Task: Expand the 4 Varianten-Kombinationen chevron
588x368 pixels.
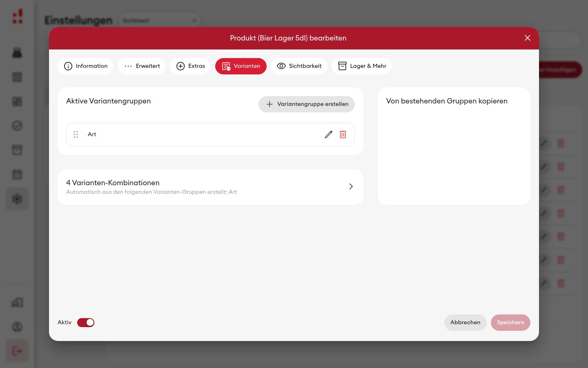Action: [x=351, y=186]
